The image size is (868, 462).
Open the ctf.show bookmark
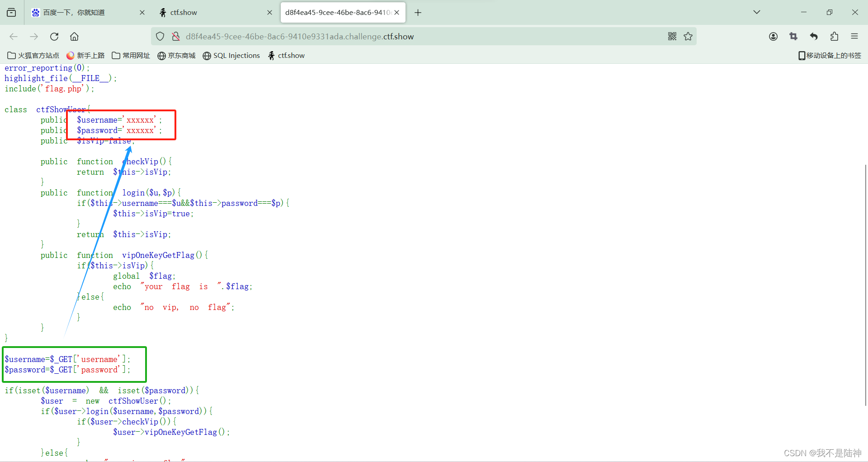pyautogui.click(x=287, y=55)
